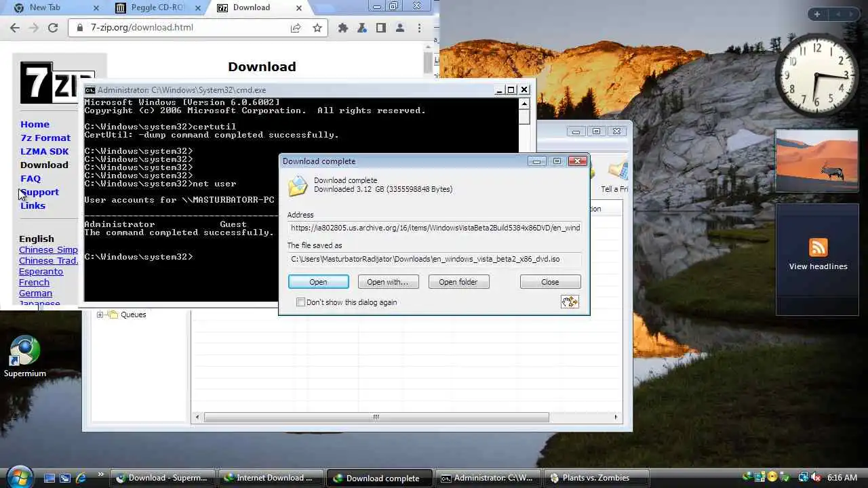Click the Open with... button
The width and height of the screenshot is (868, 488).
388,282
